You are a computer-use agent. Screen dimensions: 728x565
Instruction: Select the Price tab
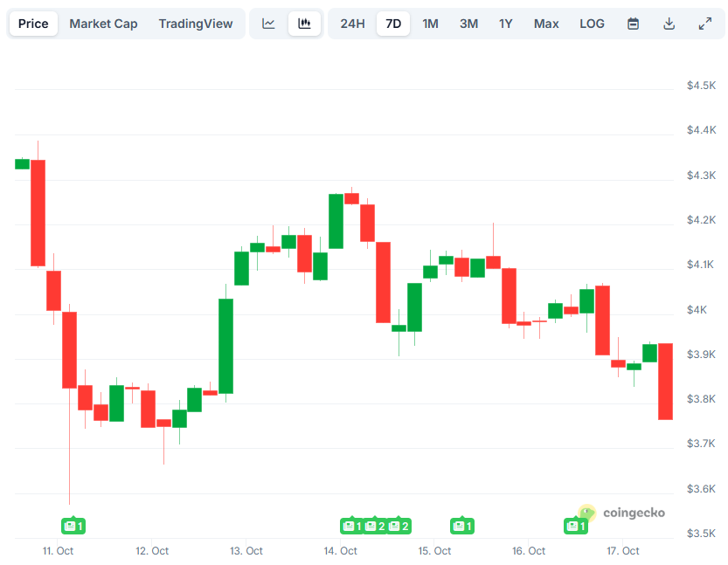tap(33, 24)
